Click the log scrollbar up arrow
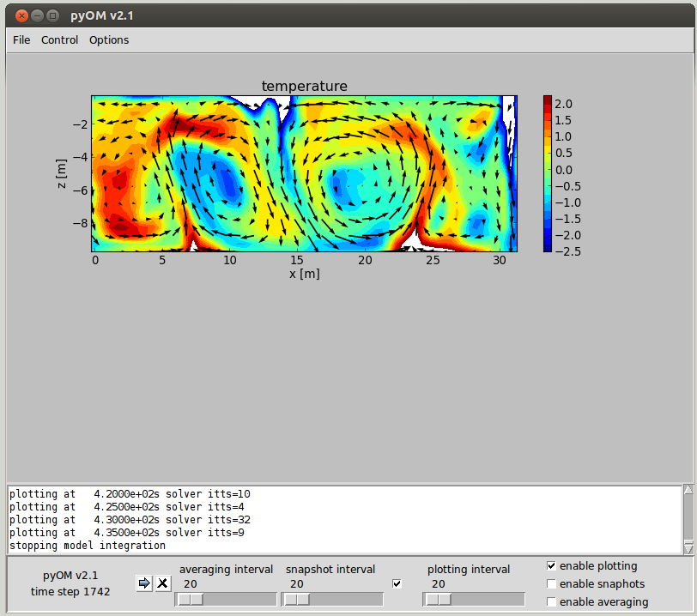The width and height of the screenshot is (697, 616). pos(688,491)
